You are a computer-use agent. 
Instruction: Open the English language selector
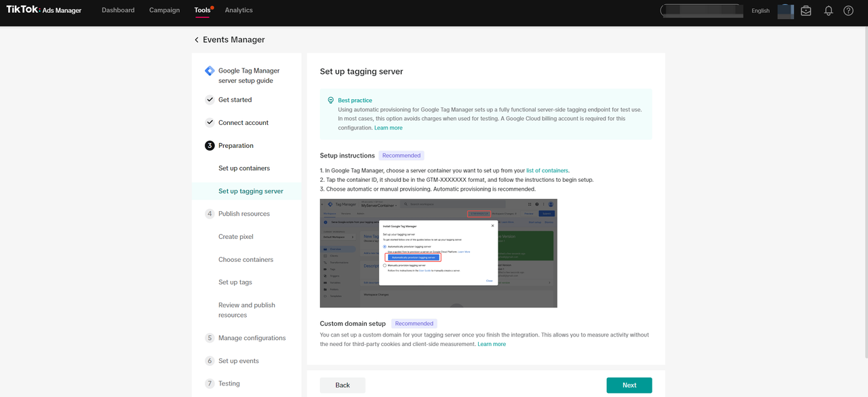[x=760, y=10]
